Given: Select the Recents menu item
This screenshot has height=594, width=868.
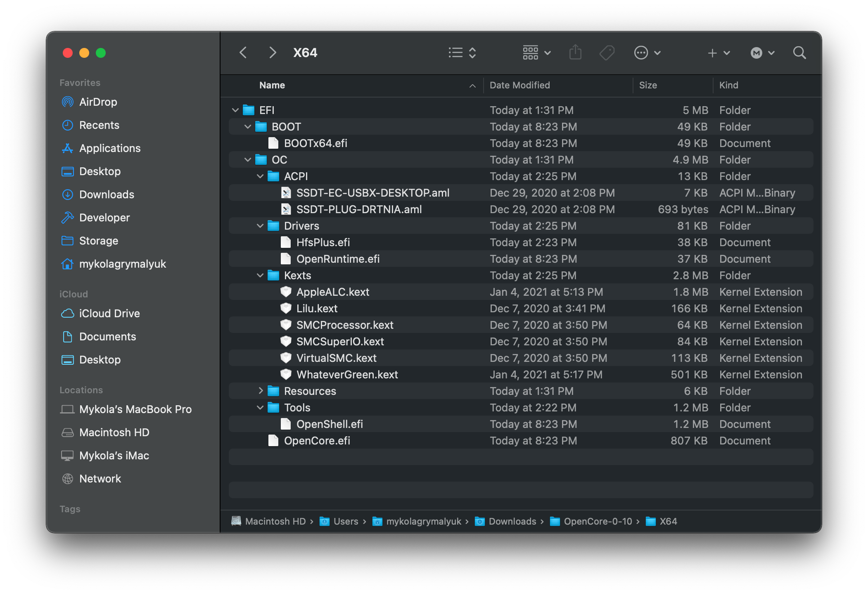Looking at the screenshot, I should (x=98, y=124).
